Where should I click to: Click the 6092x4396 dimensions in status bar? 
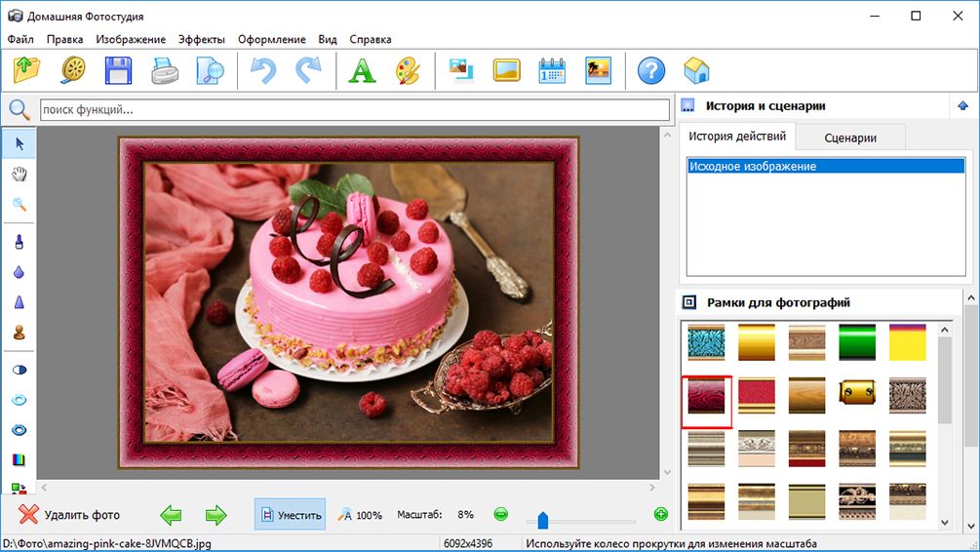click(468, 543)
